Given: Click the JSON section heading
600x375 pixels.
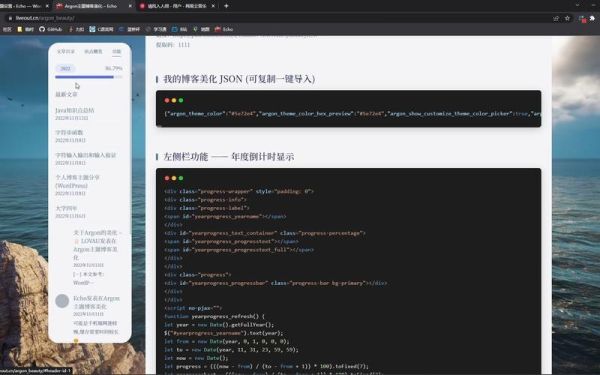Looking at the screenshot, I should point(239,79).
